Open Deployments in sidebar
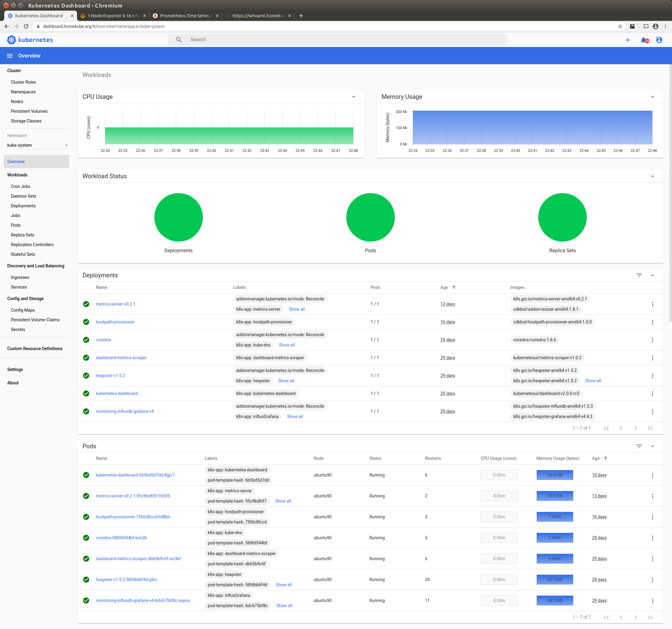Screen dimensions: 672x629 click(x=23, y=206)
